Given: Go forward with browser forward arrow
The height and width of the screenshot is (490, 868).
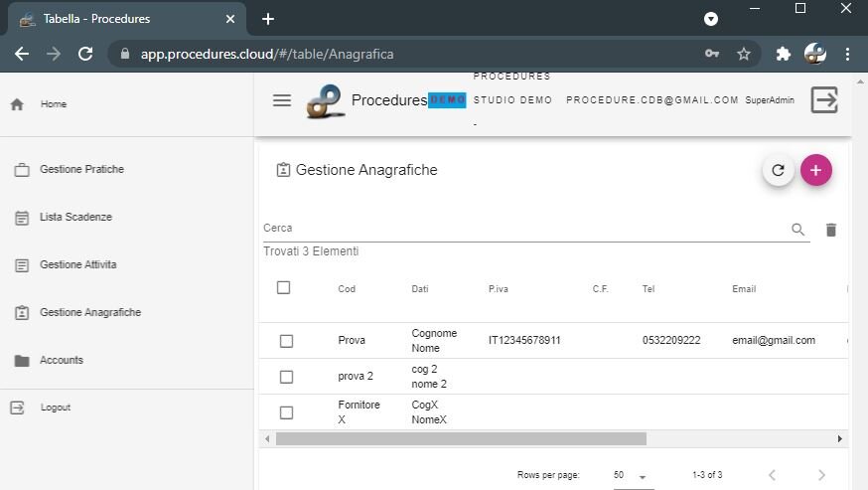Looking at the screenshot, I should click(54, 54).
